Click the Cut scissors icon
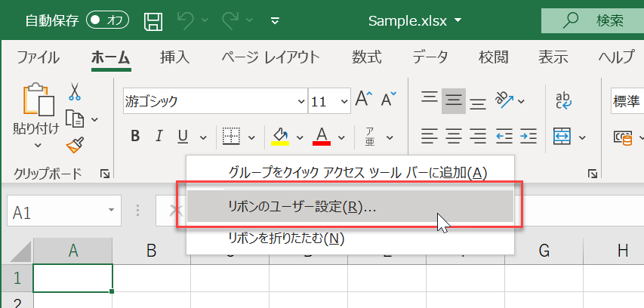 (75, 92)
